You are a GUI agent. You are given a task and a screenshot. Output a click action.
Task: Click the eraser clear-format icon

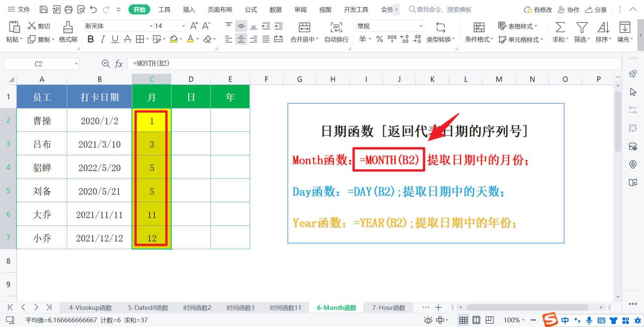tap(207, 39)
